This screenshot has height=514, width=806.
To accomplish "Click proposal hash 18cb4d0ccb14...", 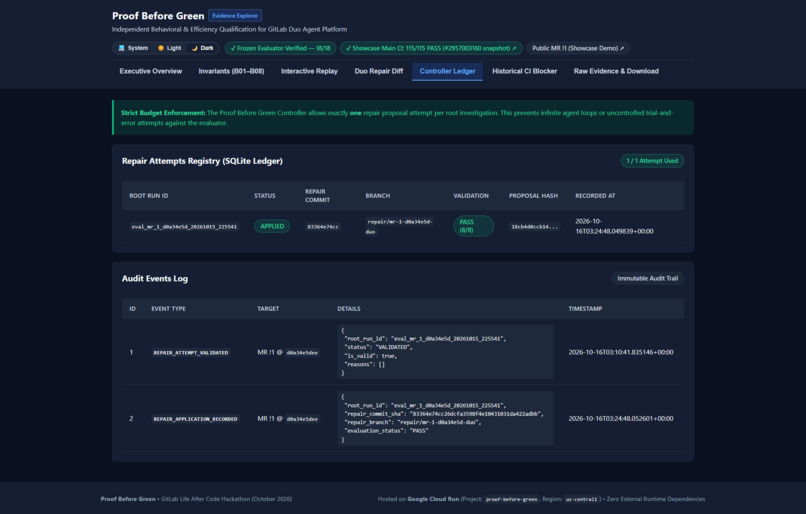I will (534, 227).
